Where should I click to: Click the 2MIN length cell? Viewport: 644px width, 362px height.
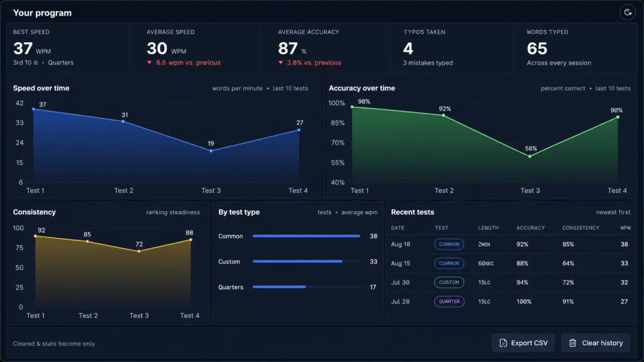point(484,244)
